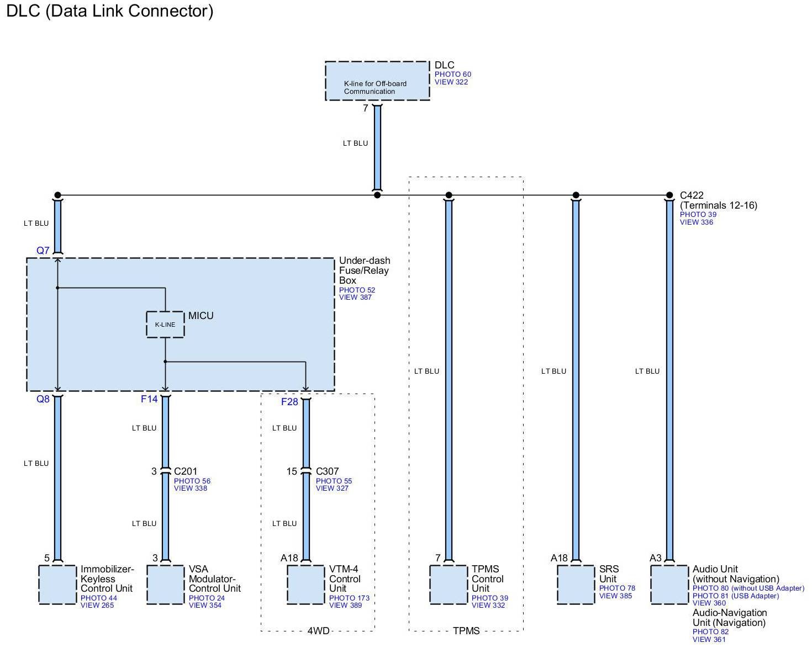Open the F28 terminal link
This screenshot has height=648, width=812.
point(289,402)
